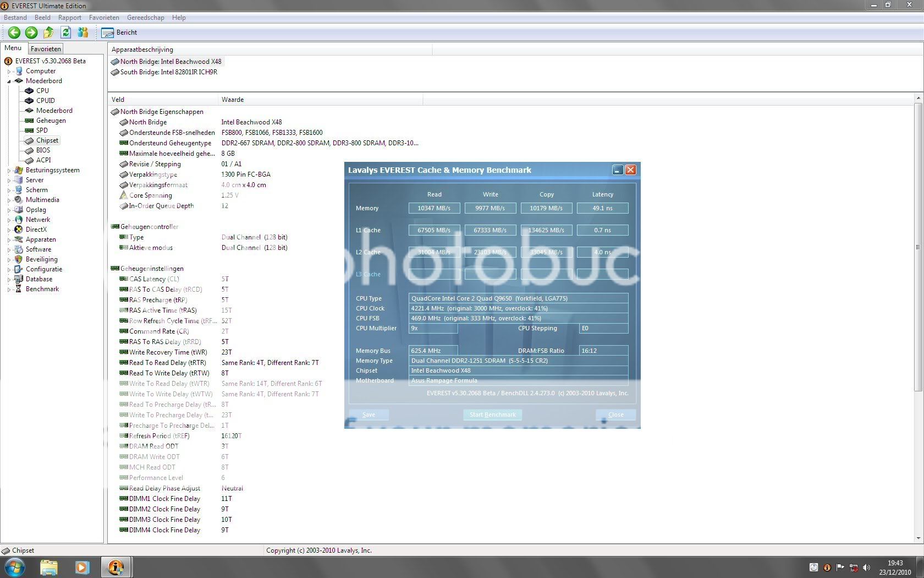This screenshot has width=924, height=578.
Task: Click the Action Center flag tray icon
Action: pyautogui.click(x=840, y=568)
